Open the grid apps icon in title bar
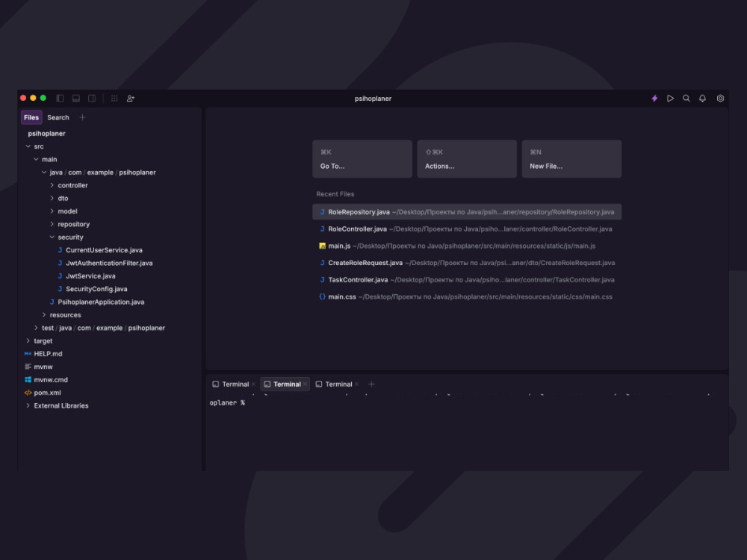 pyautogui.click(x=114, y=98)
